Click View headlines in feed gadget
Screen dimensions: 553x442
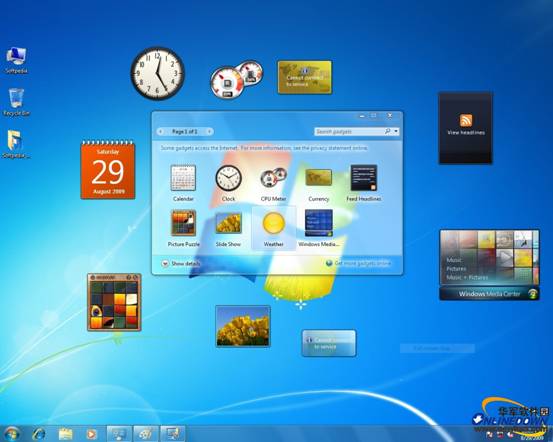pyautogui.click(x=466, y=132)
